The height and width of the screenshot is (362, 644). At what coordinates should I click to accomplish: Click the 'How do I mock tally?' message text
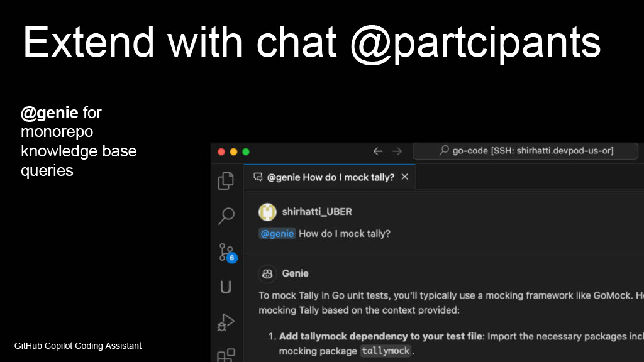(344, 234)
